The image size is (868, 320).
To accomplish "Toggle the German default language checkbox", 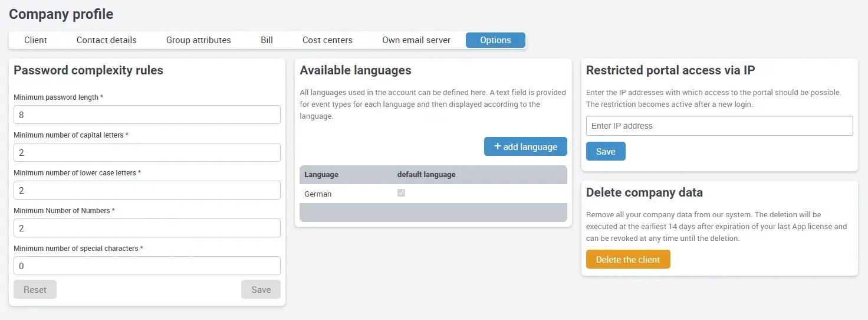I will pyautogui.click(x=401, y=193).
